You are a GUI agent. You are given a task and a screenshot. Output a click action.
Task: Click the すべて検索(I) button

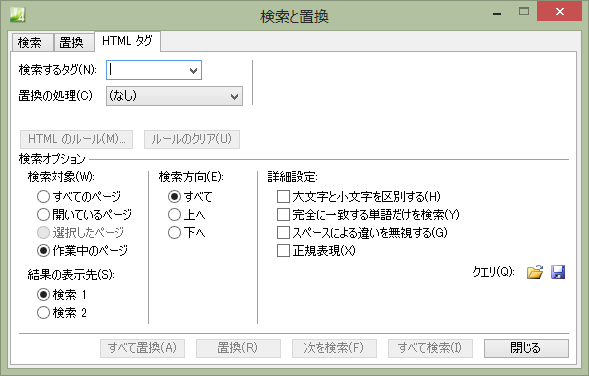430,348
